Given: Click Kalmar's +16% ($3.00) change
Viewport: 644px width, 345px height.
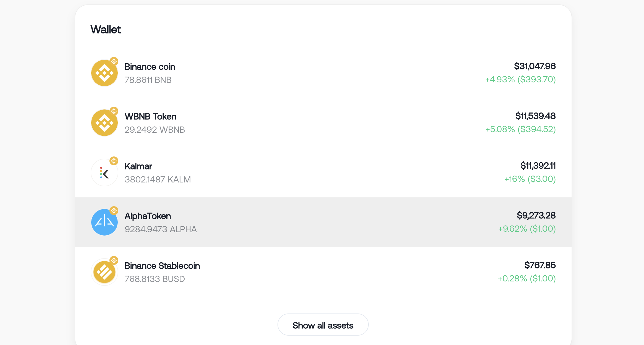Looking at the screenshot, I should pos(530,179).
